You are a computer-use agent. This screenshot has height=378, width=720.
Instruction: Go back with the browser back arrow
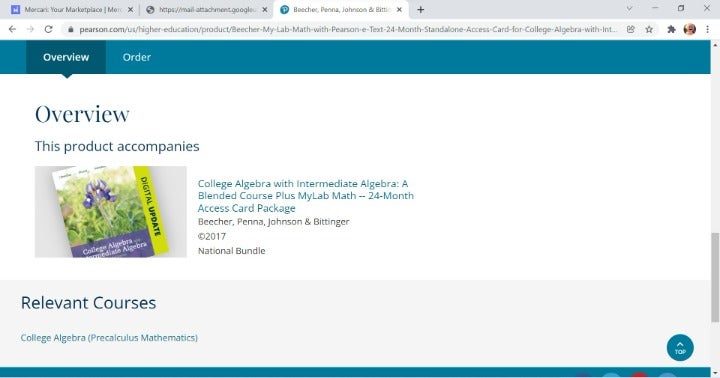12,29
